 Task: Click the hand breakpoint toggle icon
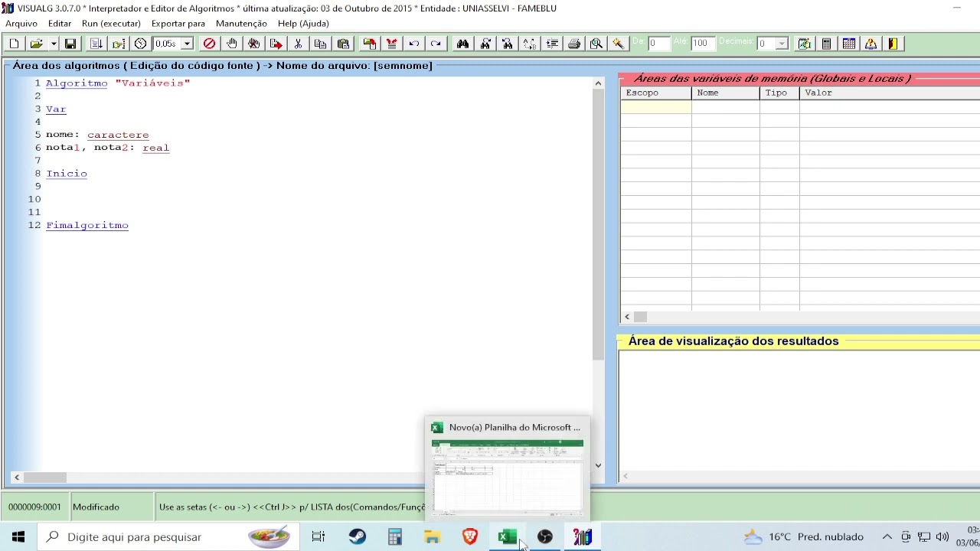tap(231, 44)
